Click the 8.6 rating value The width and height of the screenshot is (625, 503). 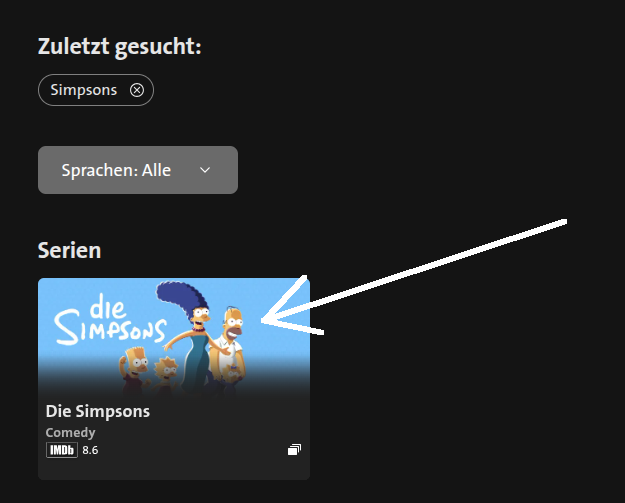(x=90, y=450)
